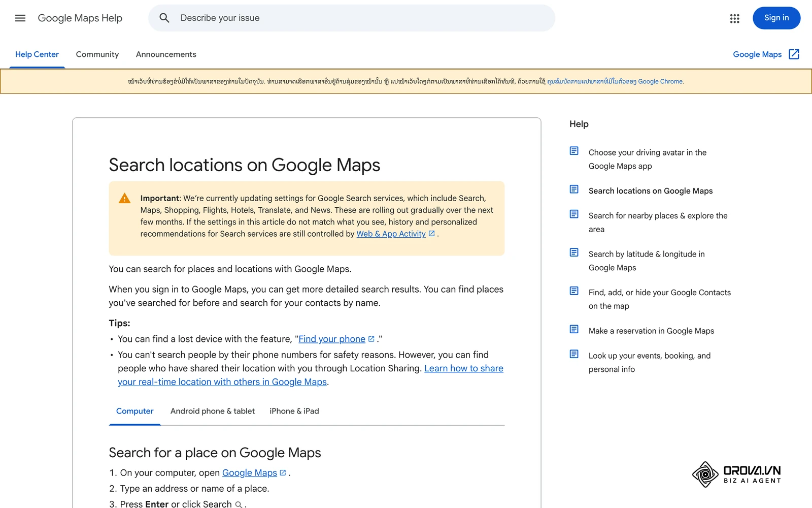The image size is (812, 508).
Task: Click external icon after Find your phone
Action: coord(371,339)
